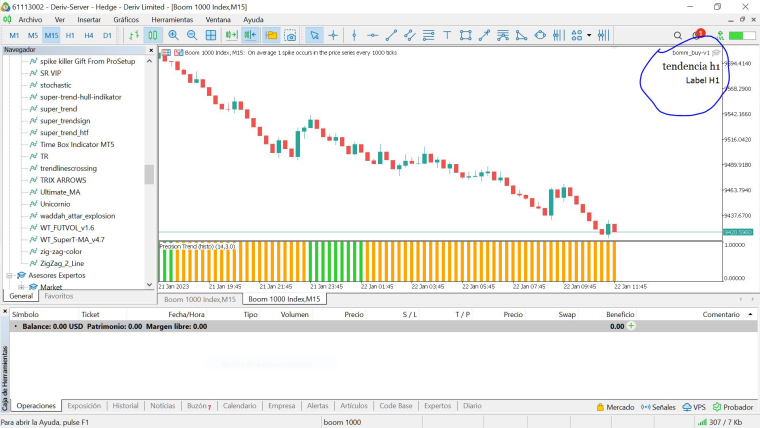Viewport: 760px width, 428px height.
Task: Switch to the Historial tab
Action: [x=126, y=406]
